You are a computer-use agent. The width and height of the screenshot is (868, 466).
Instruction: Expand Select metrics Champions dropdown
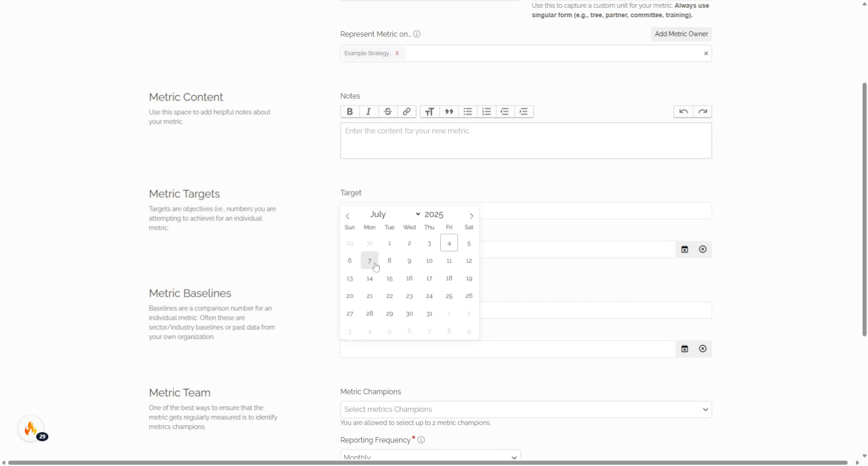pos(526,410)
